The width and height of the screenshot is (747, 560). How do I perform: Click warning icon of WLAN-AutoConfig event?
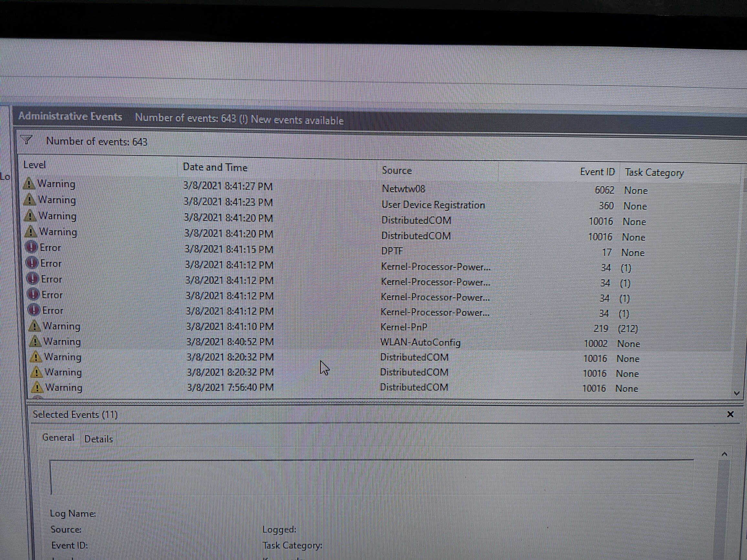tap(35, 342)
